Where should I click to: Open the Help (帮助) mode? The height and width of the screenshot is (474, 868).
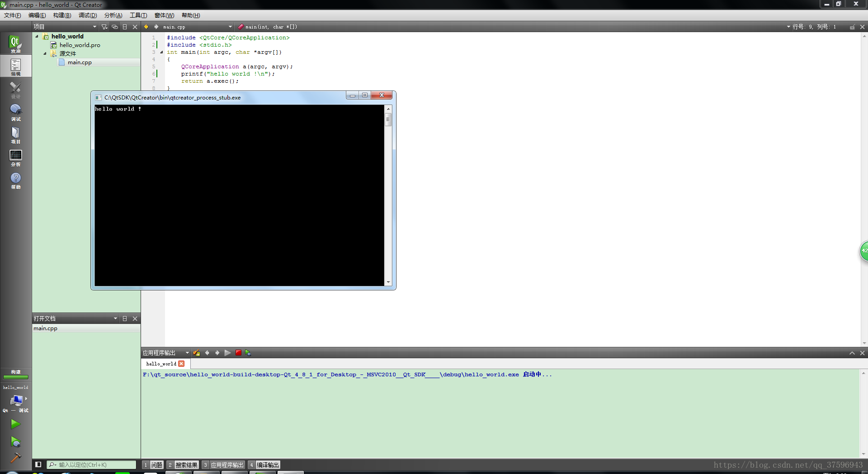pyautogui.click(x=15, y=180)
